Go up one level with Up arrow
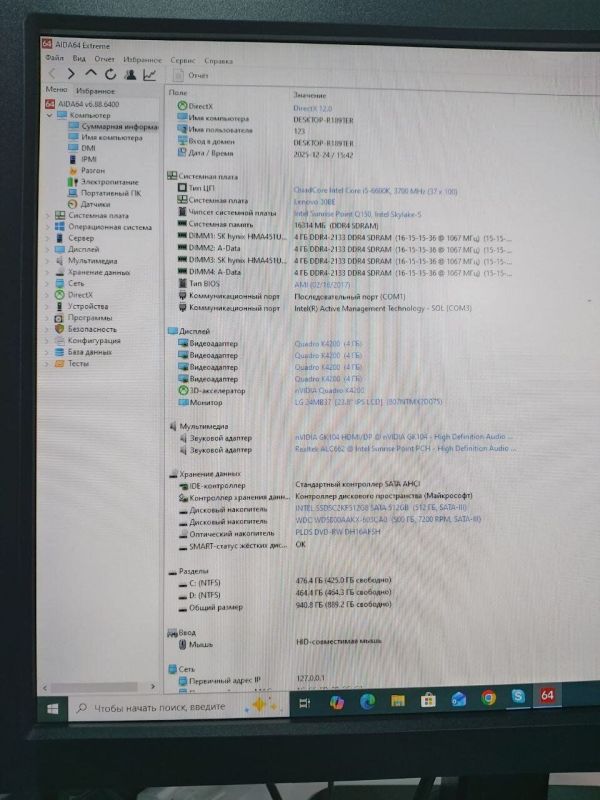 coord(90,75)
